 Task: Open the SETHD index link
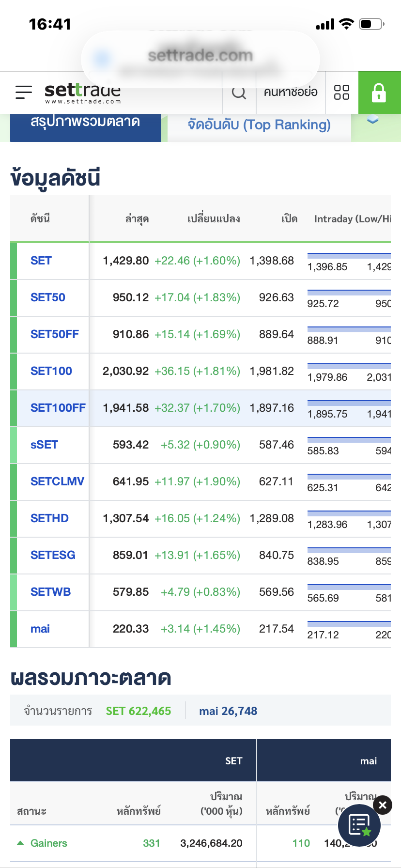49,518
